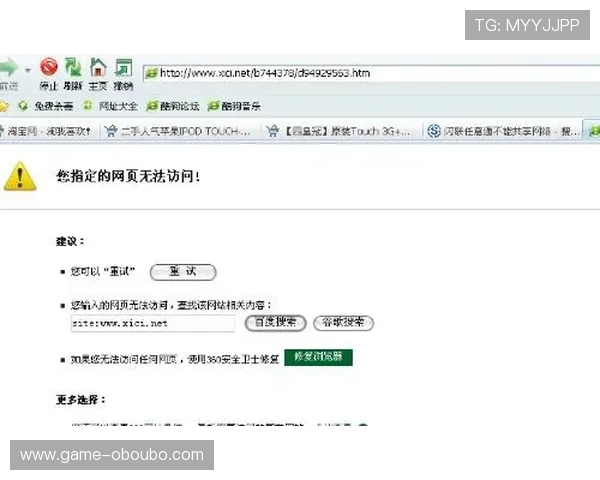Click the 重试 retry button
The height and width of the screenshot is (480, 600).
pyautogui.click(x=183, y=272)
